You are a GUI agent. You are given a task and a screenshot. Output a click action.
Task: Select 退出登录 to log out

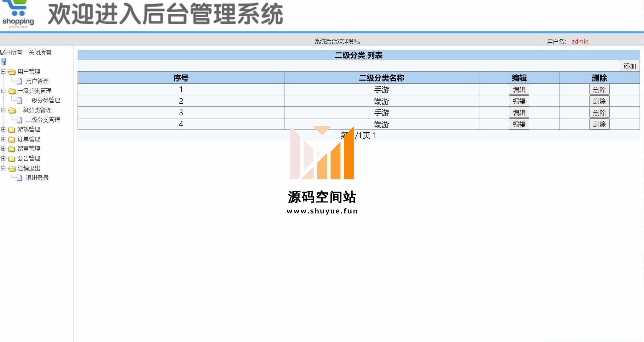[37, 178]
